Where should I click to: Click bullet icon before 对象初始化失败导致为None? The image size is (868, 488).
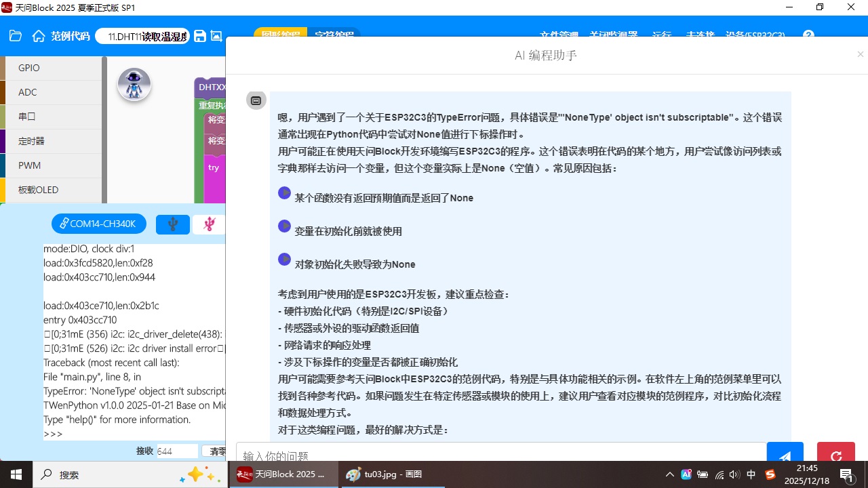285,259
